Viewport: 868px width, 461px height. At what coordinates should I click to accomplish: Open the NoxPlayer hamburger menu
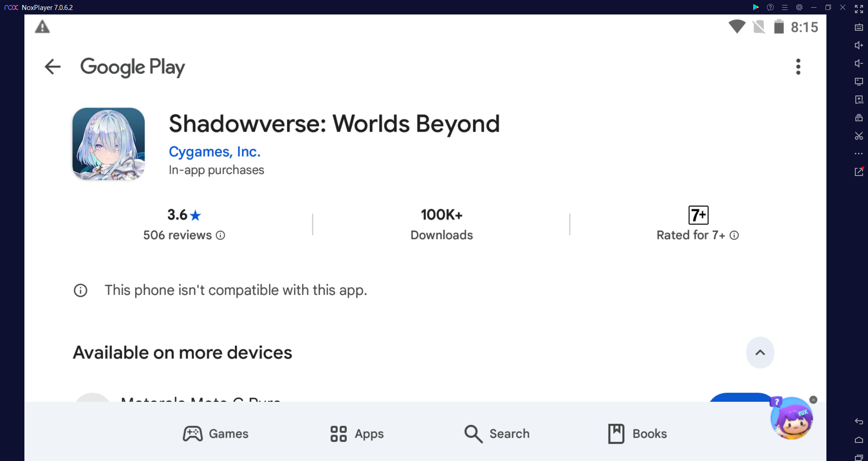click(x=785, y=7)
